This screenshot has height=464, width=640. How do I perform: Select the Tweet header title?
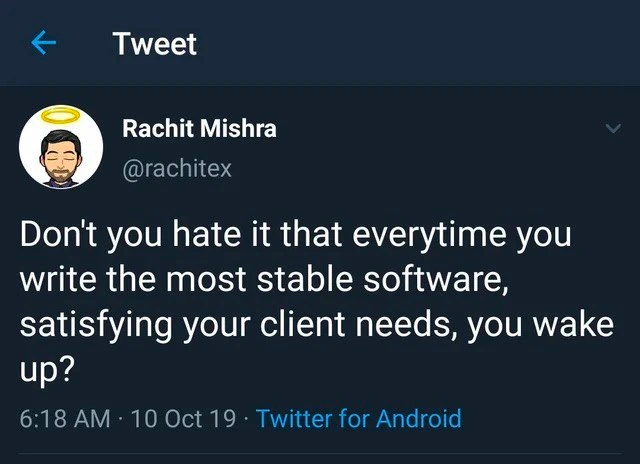[155, 44]
